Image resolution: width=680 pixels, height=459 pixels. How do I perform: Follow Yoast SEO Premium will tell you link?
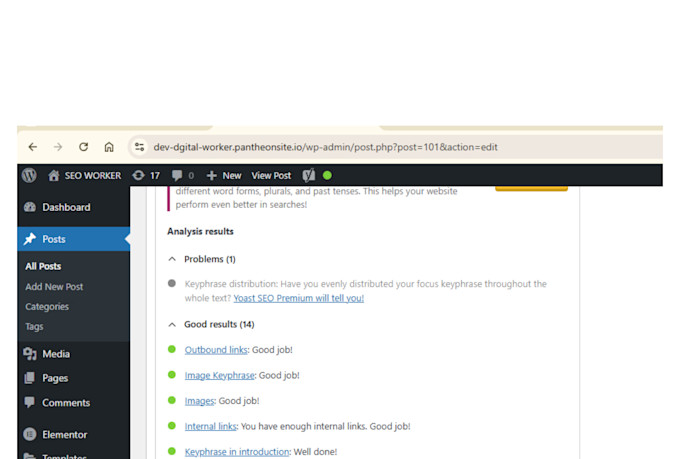point(299,298)
